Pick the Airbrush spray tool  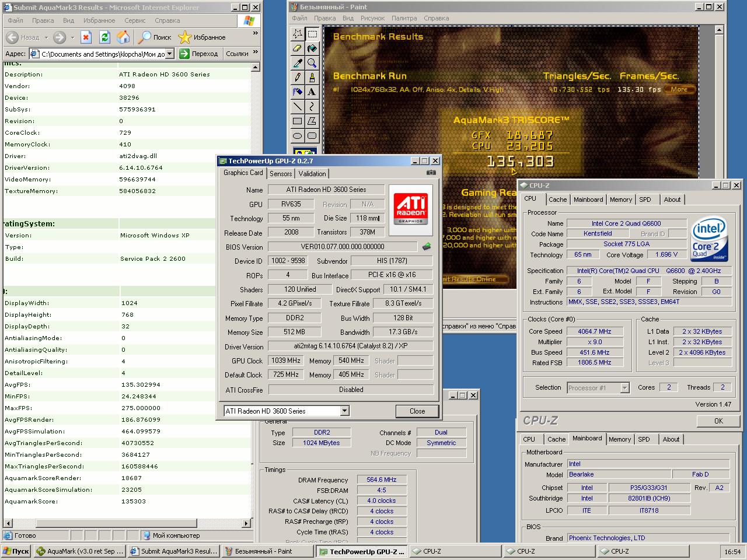[x=298, y=92]
